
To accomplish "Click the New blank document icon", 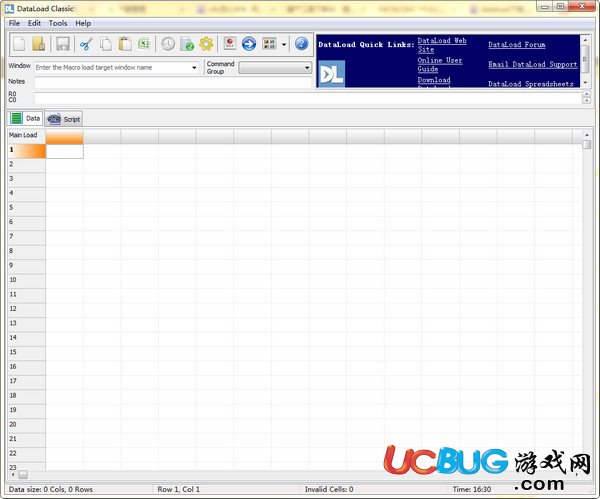I will pyautogui.click(x=19, y=44).
